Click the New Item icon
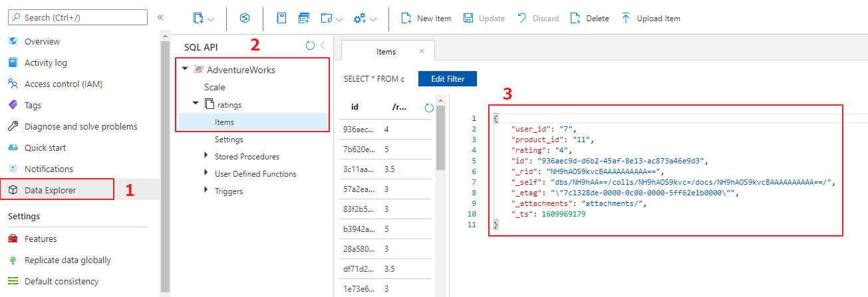The width and height of the screenshot is (868, 297). point(406,19)
